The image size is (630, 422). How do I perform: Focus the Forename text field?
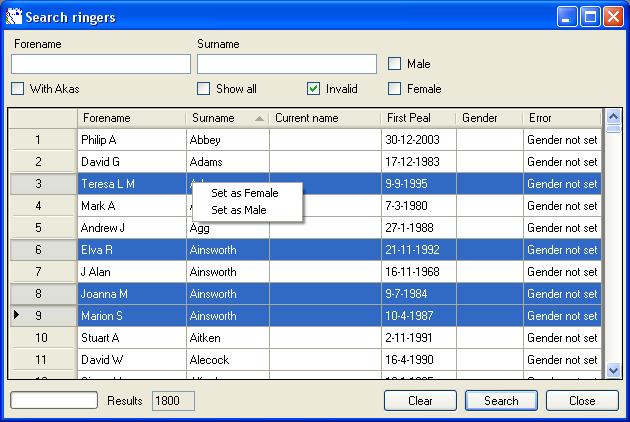(x=100, y=64)
